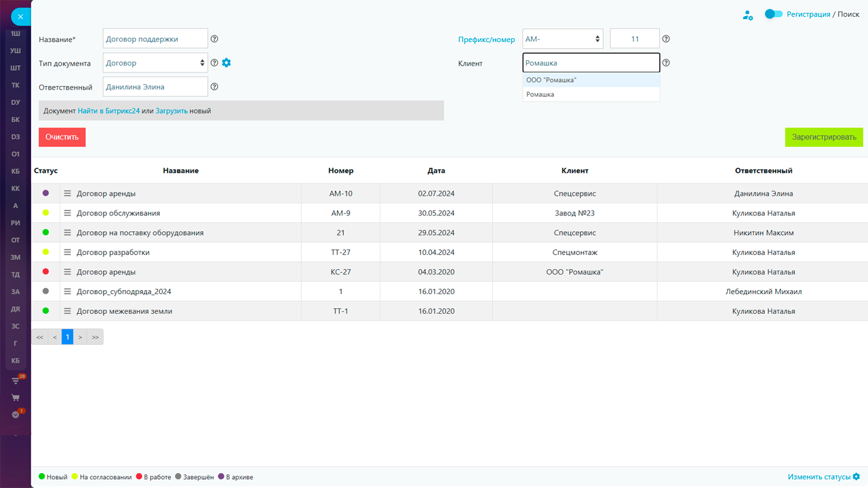
Task: Click help icon beside Ответственный field
Action: 214,87
